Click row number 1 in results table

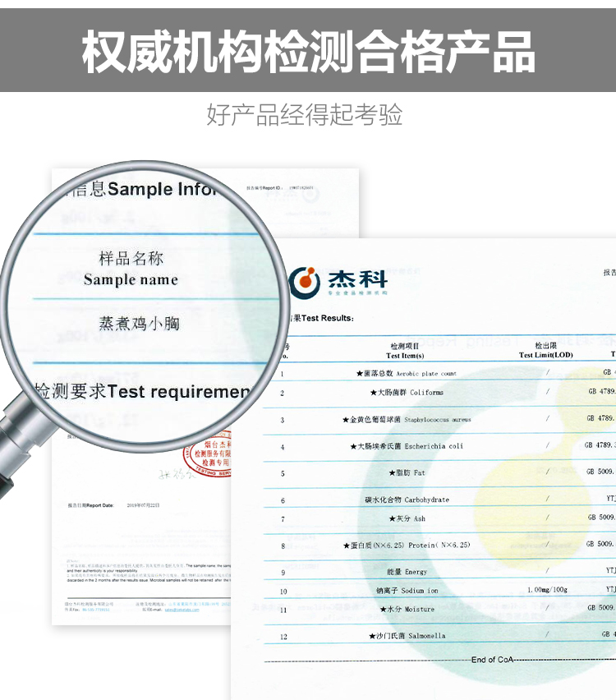click(282, 374)
